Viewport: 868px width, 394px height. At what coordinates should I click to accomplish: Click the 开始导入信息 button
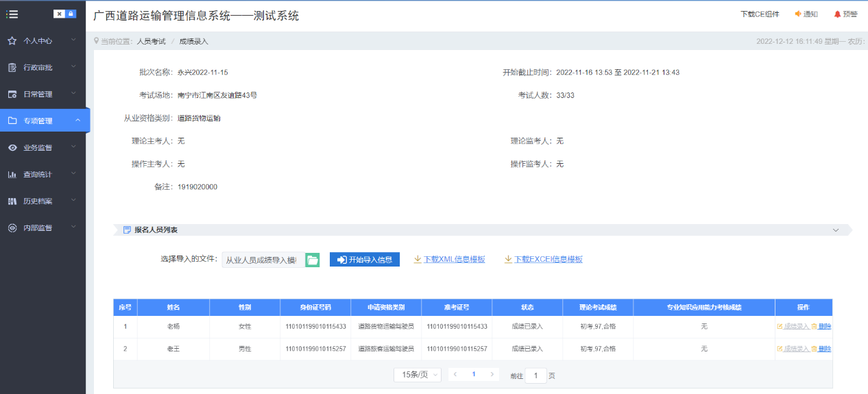point(364,260)
